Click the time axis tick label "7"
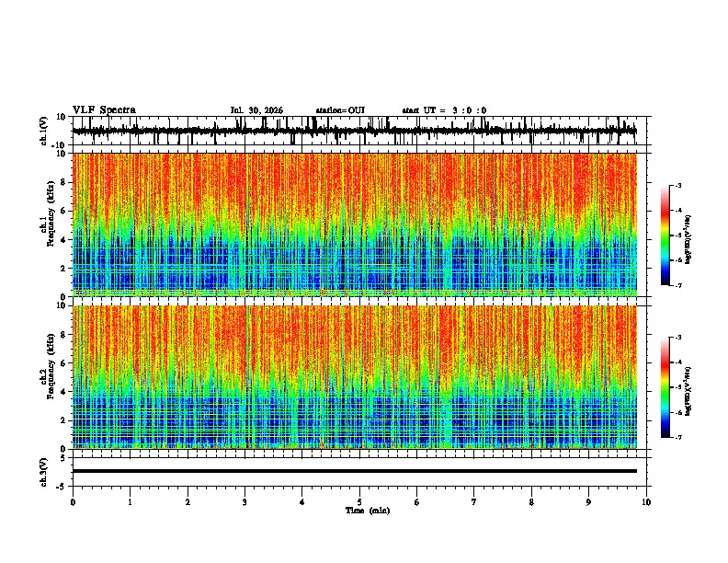The width and height of the screenshot is (728, 563). (x=474, y=502)
